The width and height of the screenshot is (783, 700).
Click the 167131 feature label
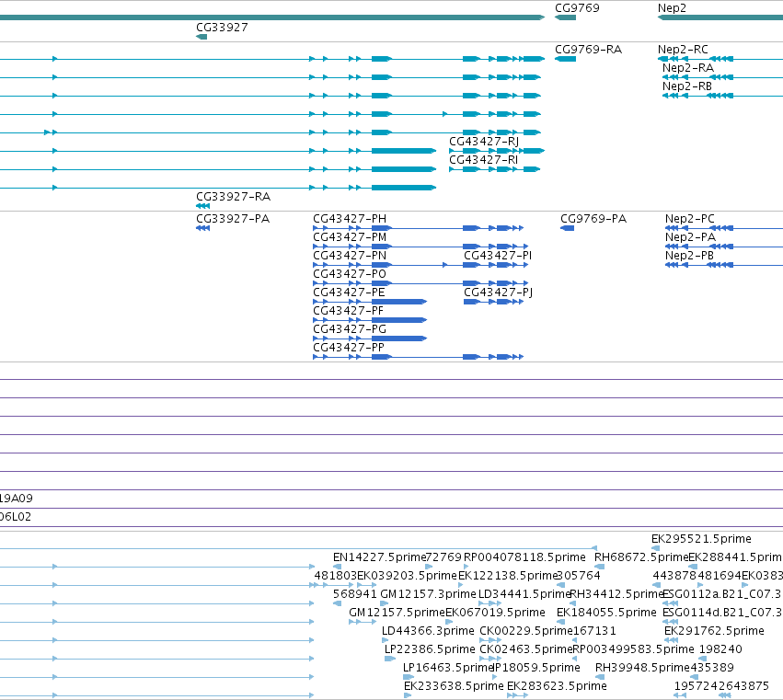click(594, 632)
